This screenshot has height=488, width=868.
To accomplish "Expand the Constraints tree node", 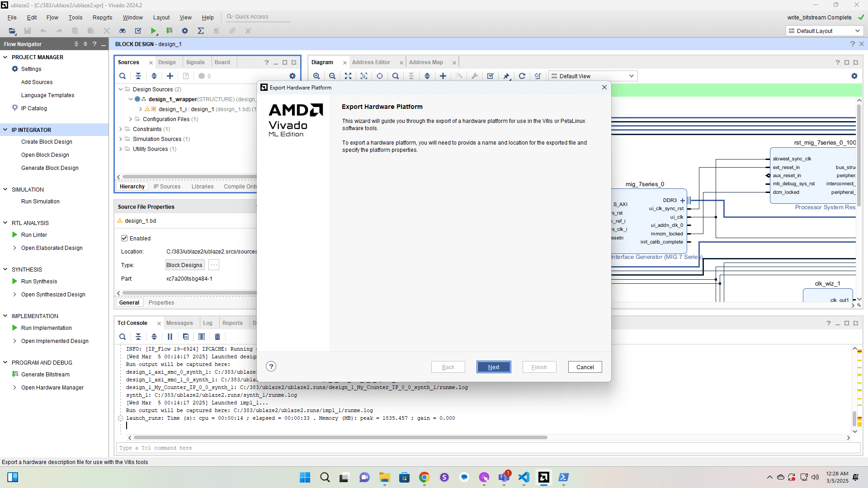I will coord(121,129).
